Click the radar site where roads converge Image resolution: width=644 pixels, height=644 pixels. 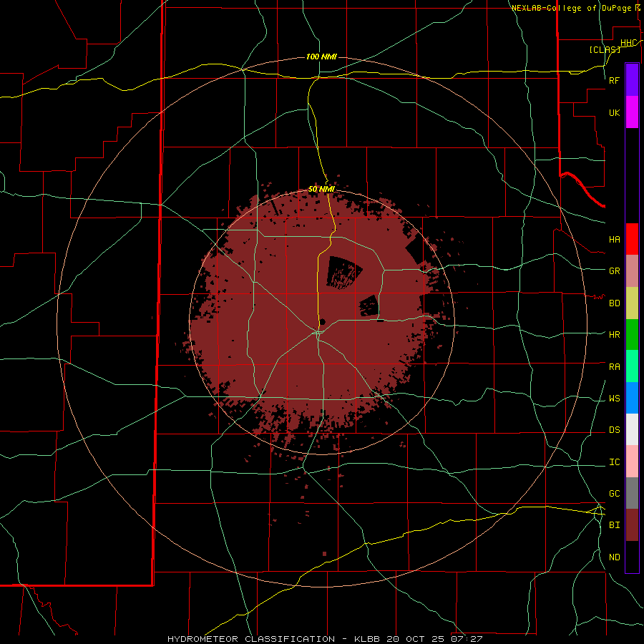click(x=318, y=332)
